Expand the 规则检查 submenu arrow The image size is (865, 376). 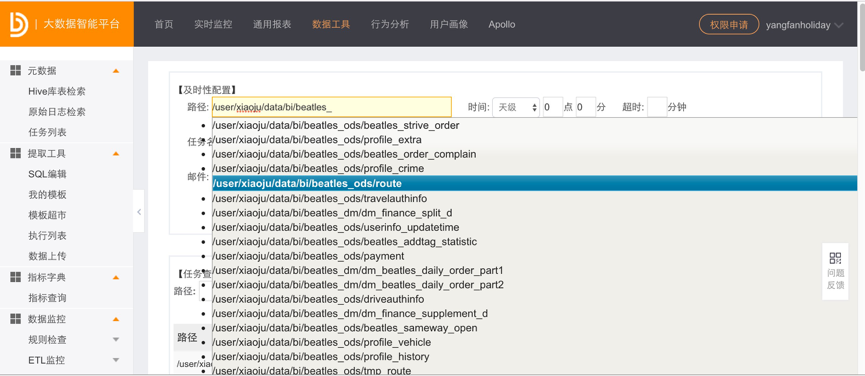click(116, 340)
